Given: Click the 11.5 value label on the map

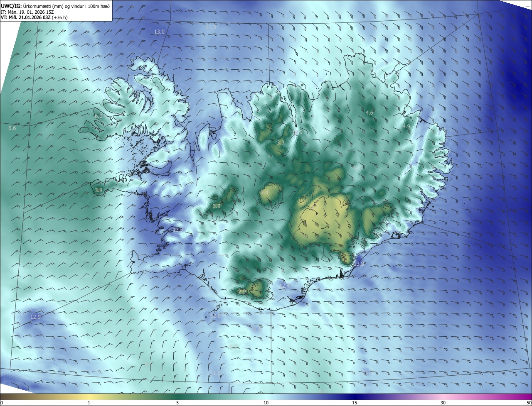Looking at the screenshot, I should click(215, 373).
